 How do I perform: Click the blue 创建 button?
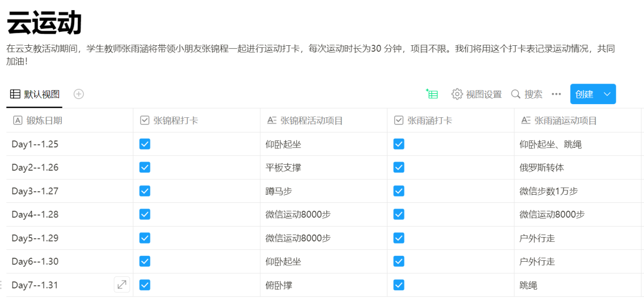584,94
